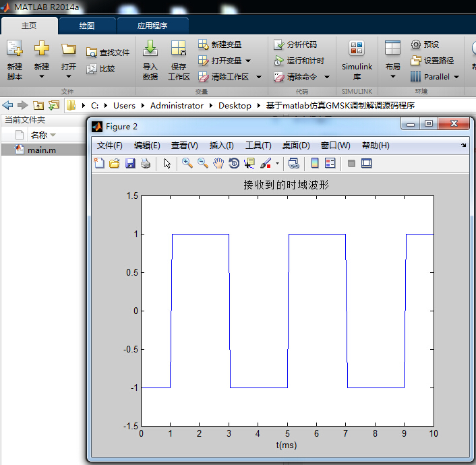Dock Figure 2 using corner arrow
Viewport: 476px width, 465px height.
pyautogui.click(x=464, y=145)
